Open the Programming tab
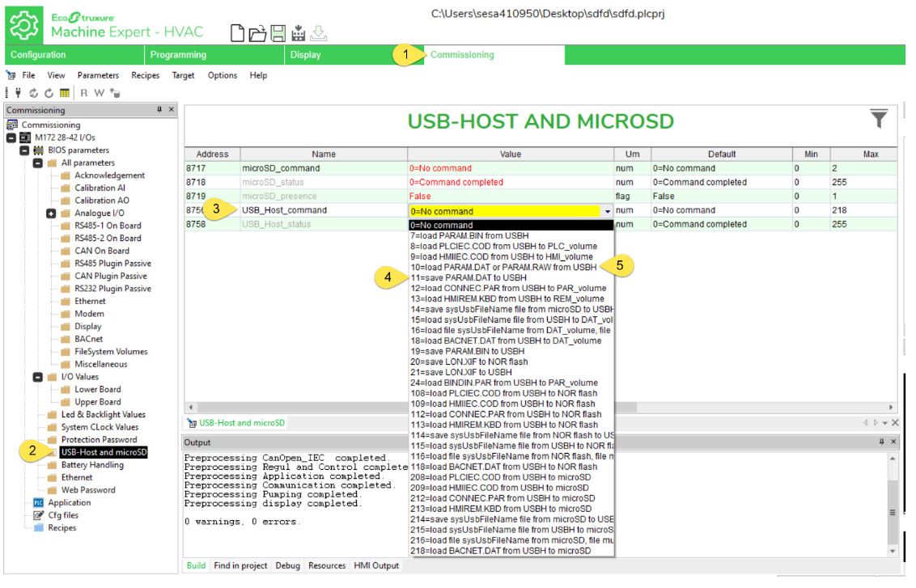Screen dimensions: 916x588 pyautogui.click(x=214, y=55)
